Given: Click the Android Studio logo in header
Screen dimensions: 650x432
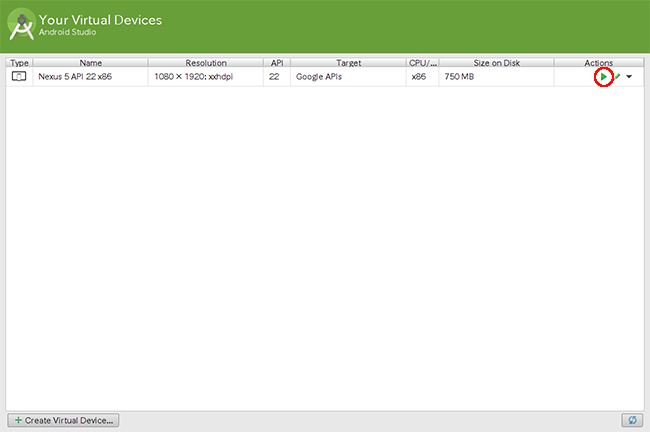Looking at the screenshot, I should click(x=22, y=25).
